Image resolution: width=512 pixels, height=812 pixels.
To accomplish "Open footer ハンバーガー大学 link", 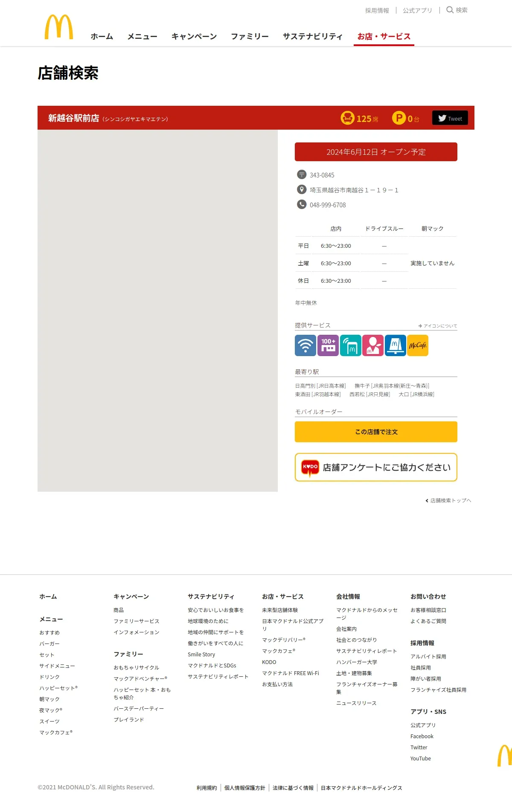I will [x=357, y=662].
